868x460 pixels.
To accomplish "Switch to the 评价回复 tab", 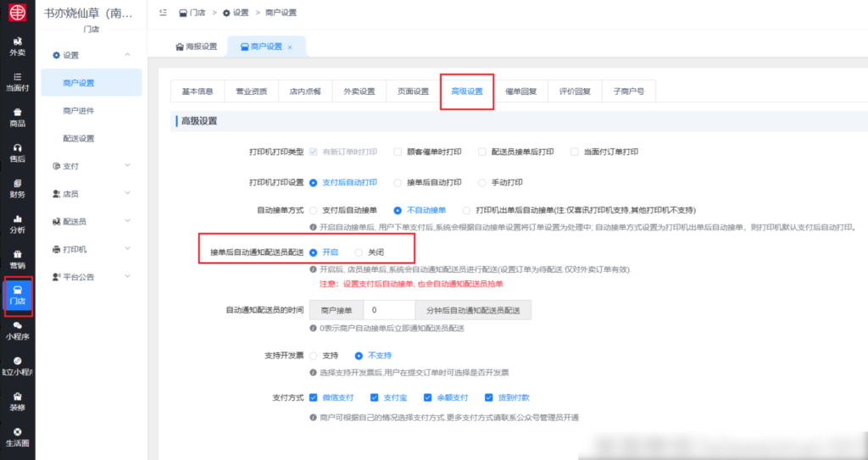I will 575,91.
